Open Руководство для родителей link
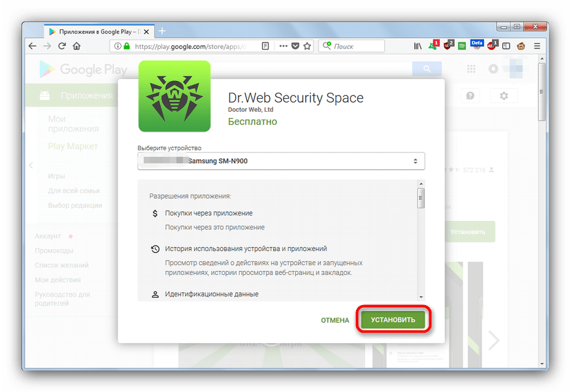 coord(62,299)
